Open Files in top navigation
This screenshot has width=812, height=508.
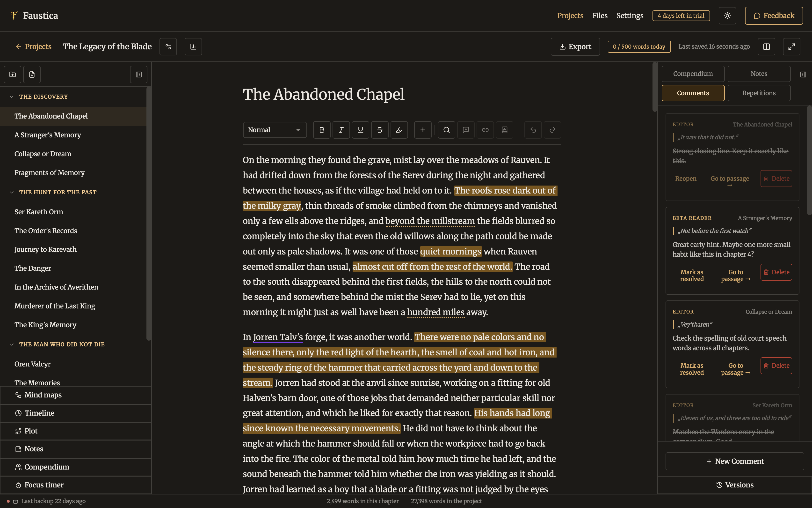pyautogui.click(x=600, y=16)
